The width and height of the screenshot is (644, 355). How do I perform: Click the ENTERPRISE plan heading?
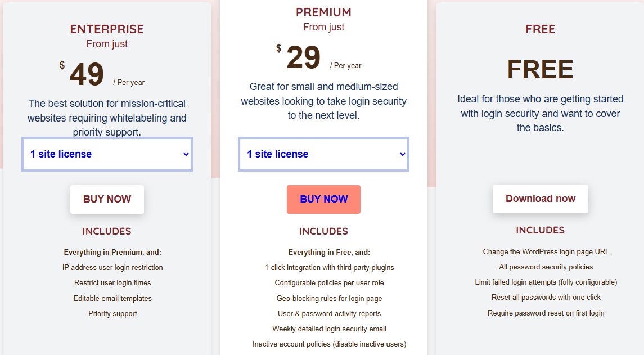pos(107,29)
